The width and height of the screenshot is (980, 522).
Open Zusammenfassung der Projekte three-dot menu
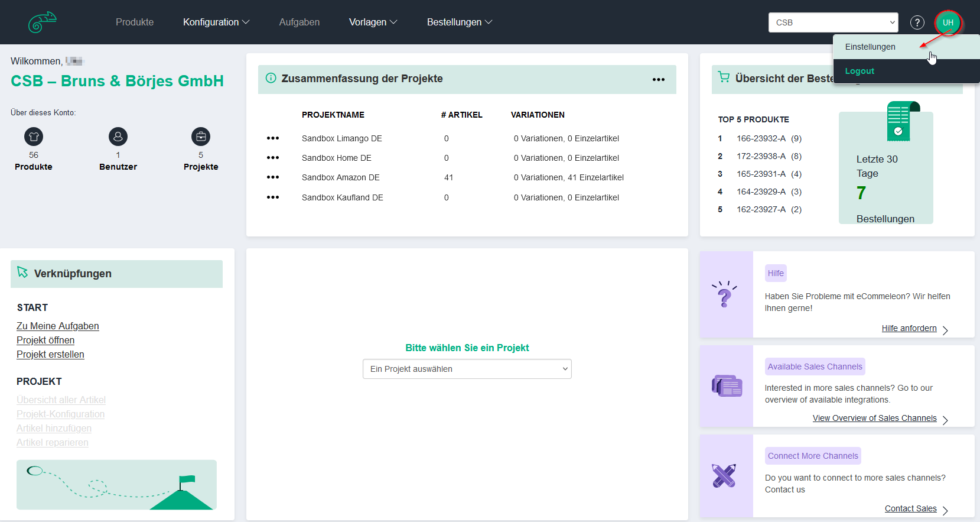click(x=659, y=79)
